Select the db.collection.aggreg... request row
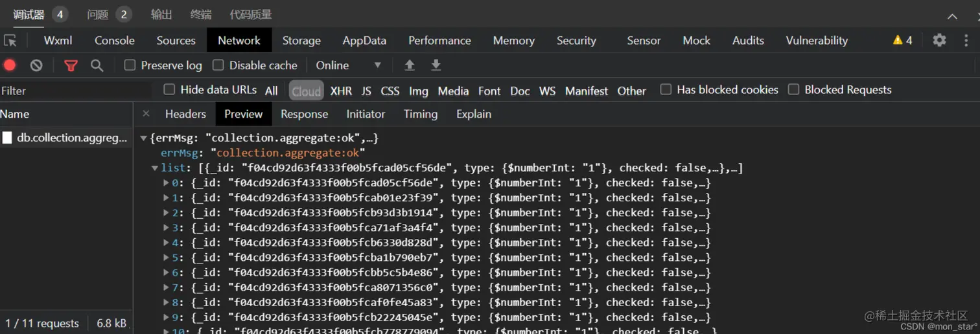Viewport: 980px width, 334px height. pos(66,137)
